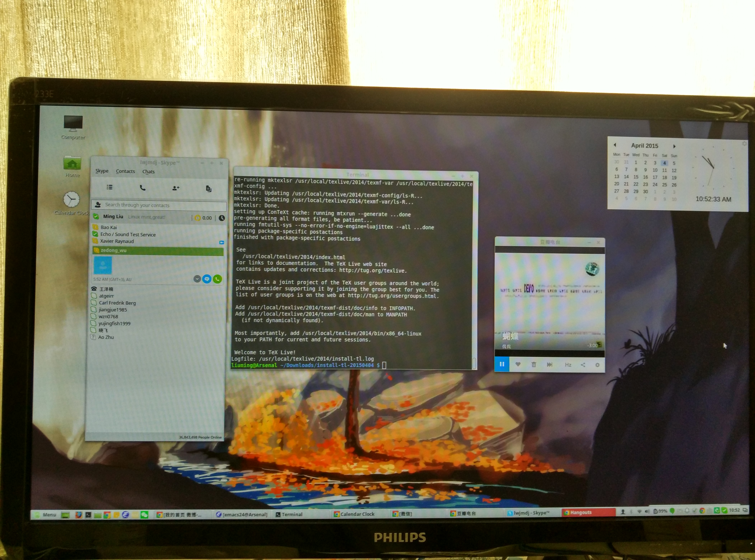Expand zedong_wu options dropdown arrow
This screenshot has height=560, width=755.
(197, 279)
